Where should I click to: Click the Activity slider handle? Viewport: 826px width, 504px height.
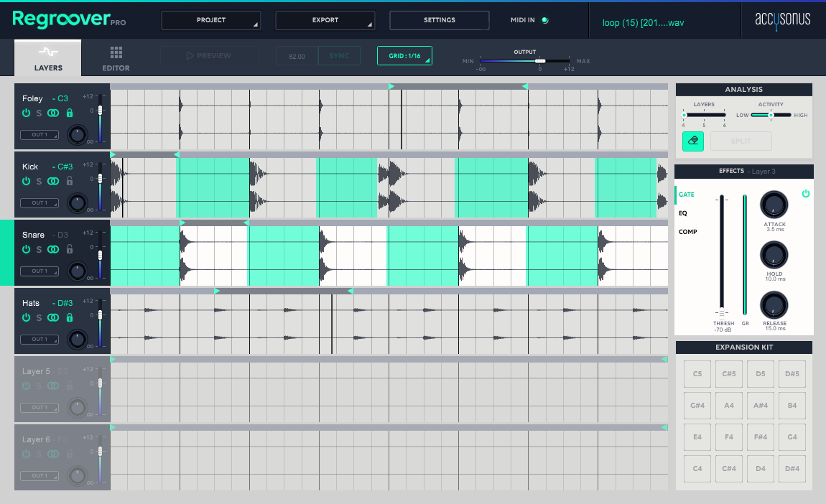click(771, 115)
